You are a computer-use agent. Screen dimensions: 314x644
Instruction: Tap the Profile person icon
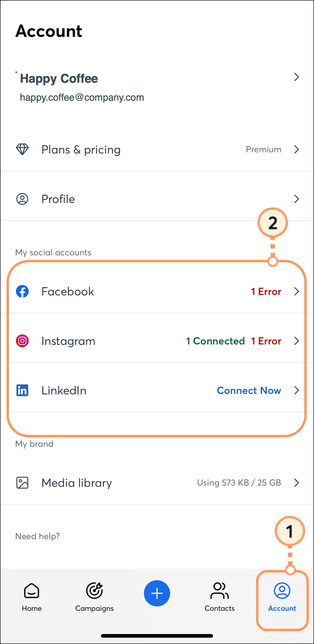coord(22,199)
